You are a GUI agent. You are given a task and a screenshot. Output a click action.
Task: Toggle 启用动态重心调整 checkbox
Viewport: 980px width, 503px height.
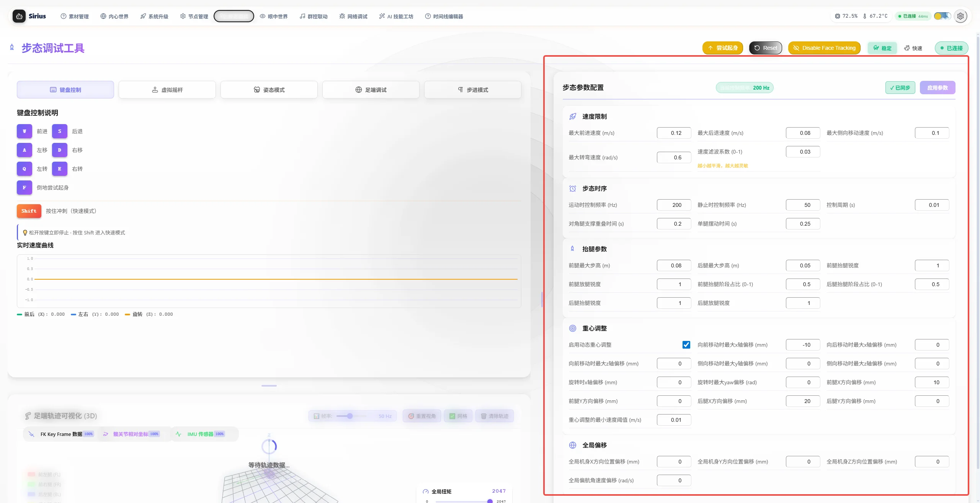click(x=686, y=345)
